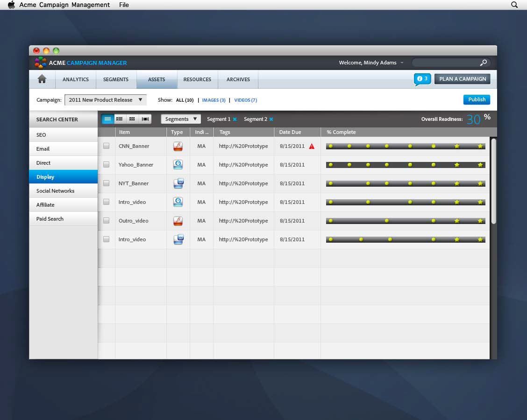The height and width of the screenshot is (420, 527).
Task: Select the Yahoo_Banner checkbox
Action: pos(106,165)
